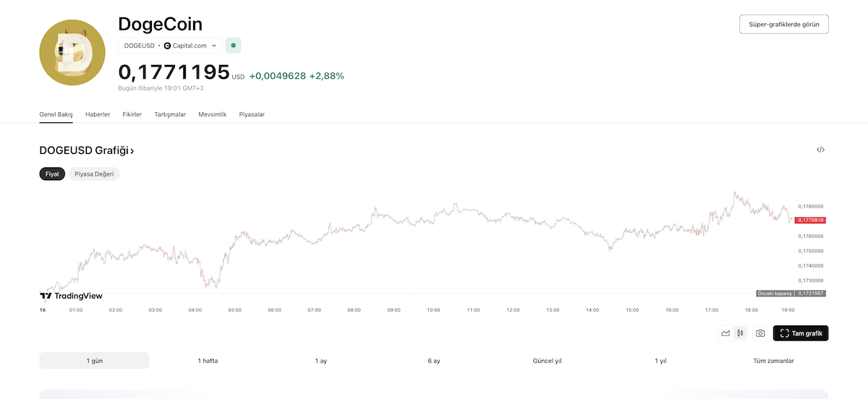Click the +0,0049628 change value
868x399 pixels.
click(278, 75)
